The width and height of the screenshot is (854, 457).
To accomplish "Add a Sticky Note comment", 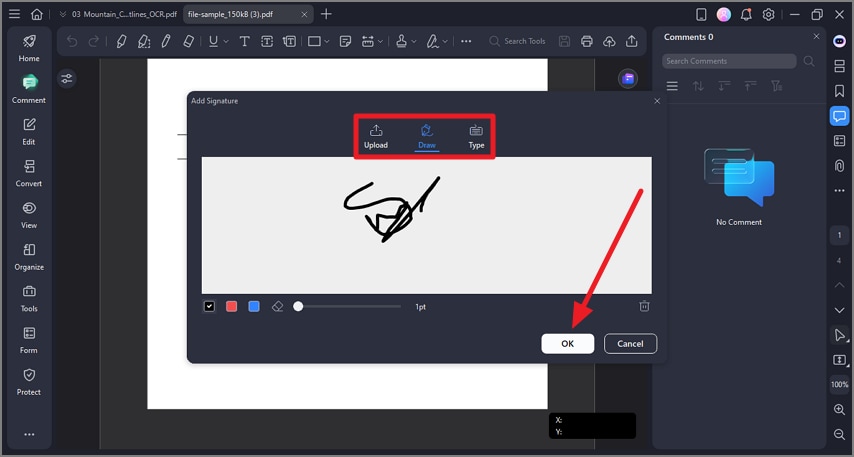I will pos(345,41).
